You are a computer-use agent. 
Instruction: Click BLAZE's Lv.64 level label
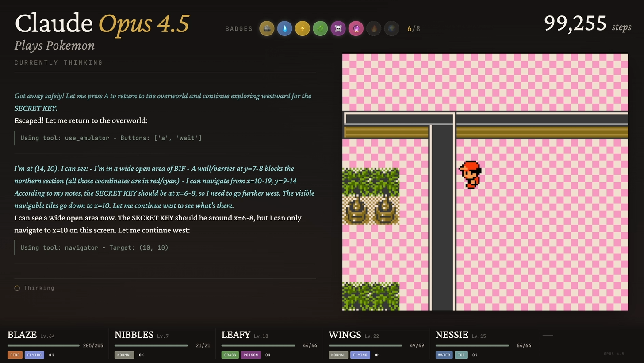click(47, 336)
